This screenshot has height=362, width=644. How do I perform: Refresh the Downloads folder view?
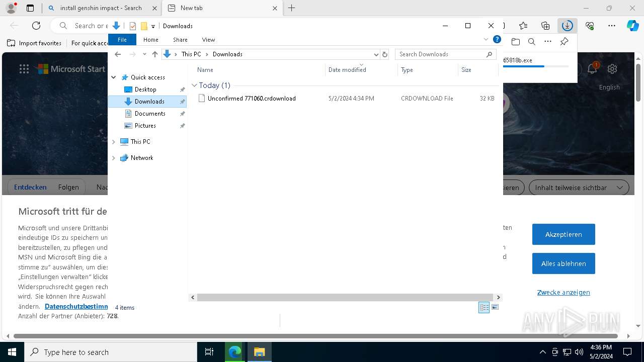pyautogui.click(x=385, y=54)
